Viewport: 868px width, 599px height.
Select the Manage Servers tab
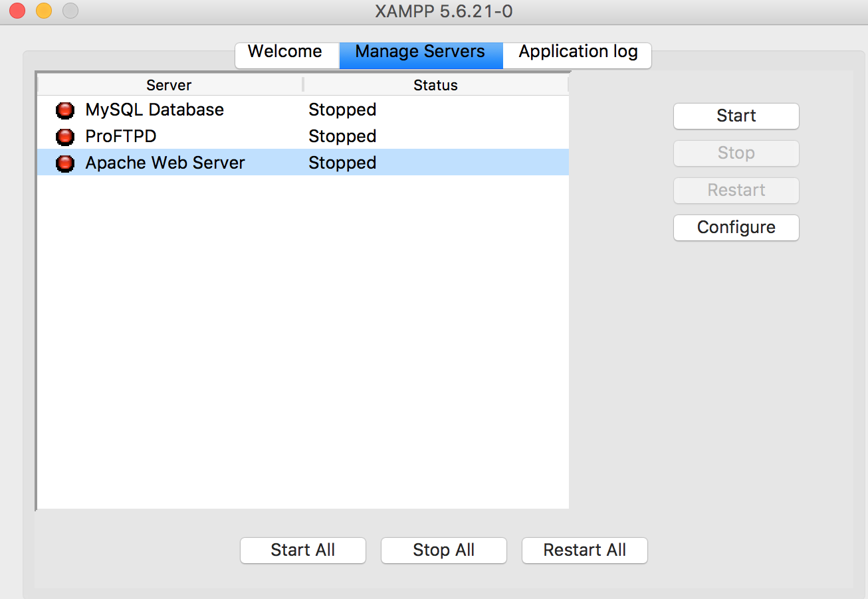tap(421, 55)
